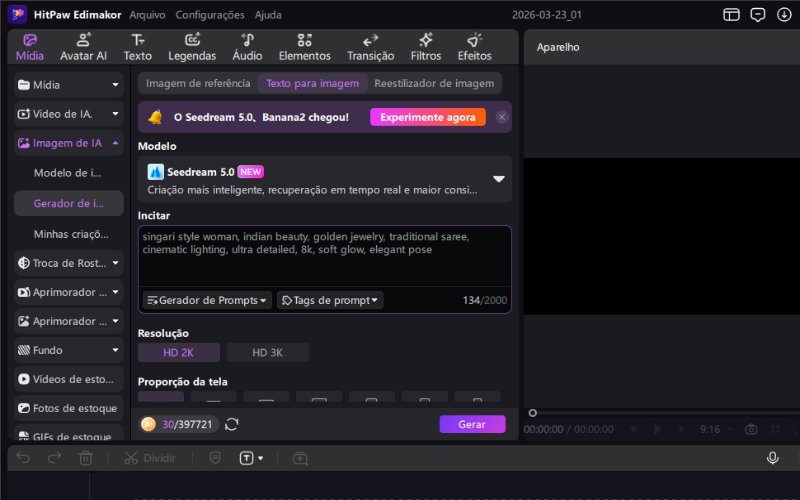Select HD 3K resolution
The height and width of the screenshot is (500, 800).
267,353
